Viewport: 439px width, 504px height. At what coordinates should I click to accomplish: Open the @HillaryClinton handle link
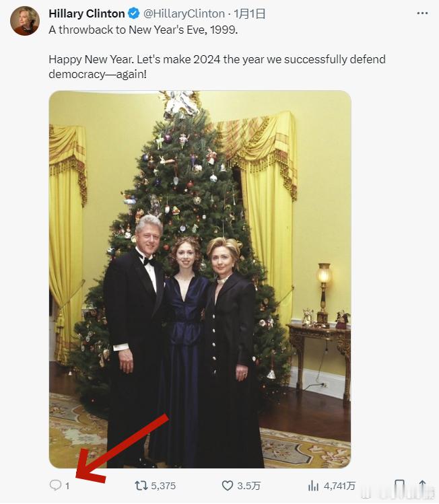point(184,13)
